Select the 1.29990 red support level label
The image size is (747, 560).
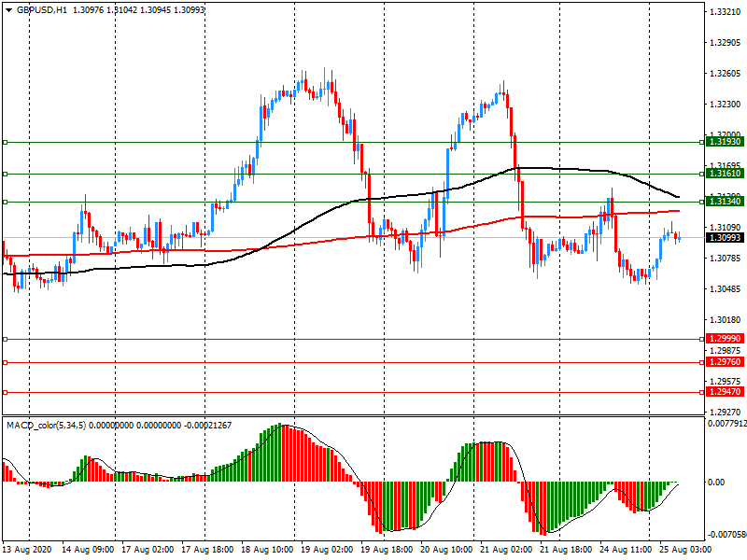[726, 339]
